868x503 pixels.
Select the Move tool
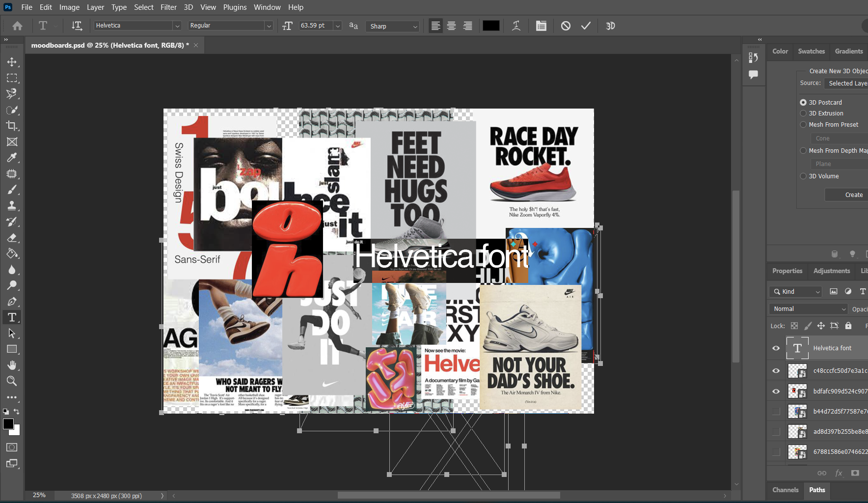point(12,62)
